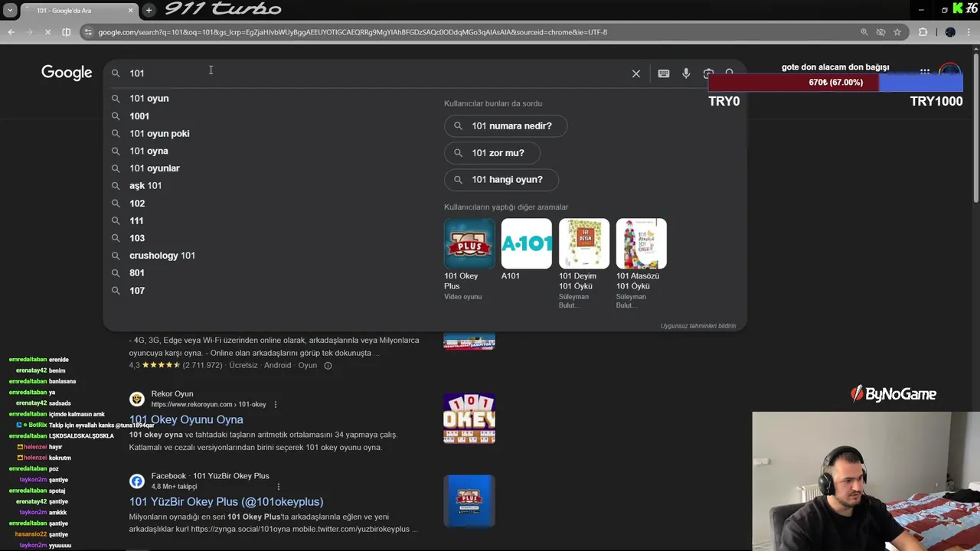Clear the search query with X
The image size is (980, 551).
click(x=636, y=73)
